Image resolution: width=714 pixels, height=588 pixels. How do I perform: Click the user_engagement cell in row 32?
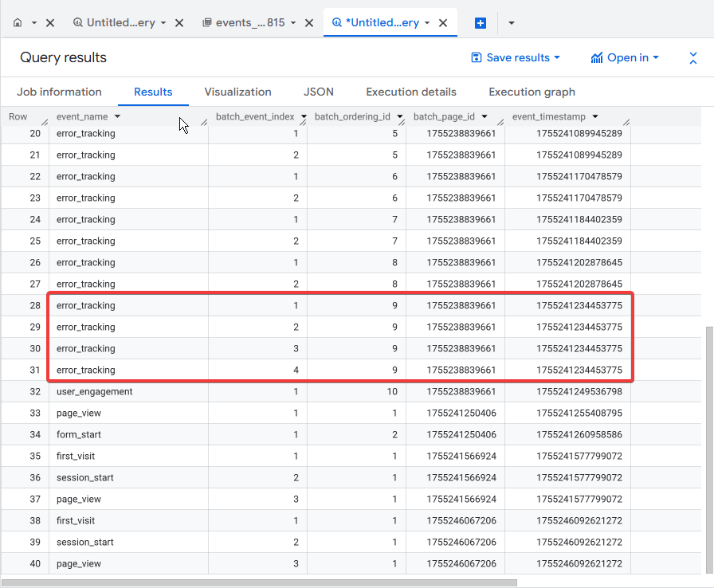click(94, 392)
